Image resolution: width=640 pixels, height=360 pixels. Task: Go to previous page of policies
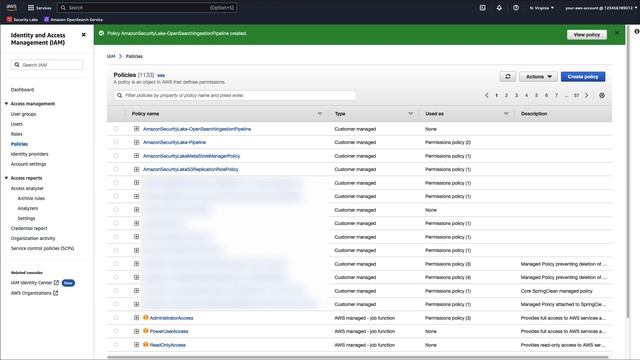[x=487, y=95]
